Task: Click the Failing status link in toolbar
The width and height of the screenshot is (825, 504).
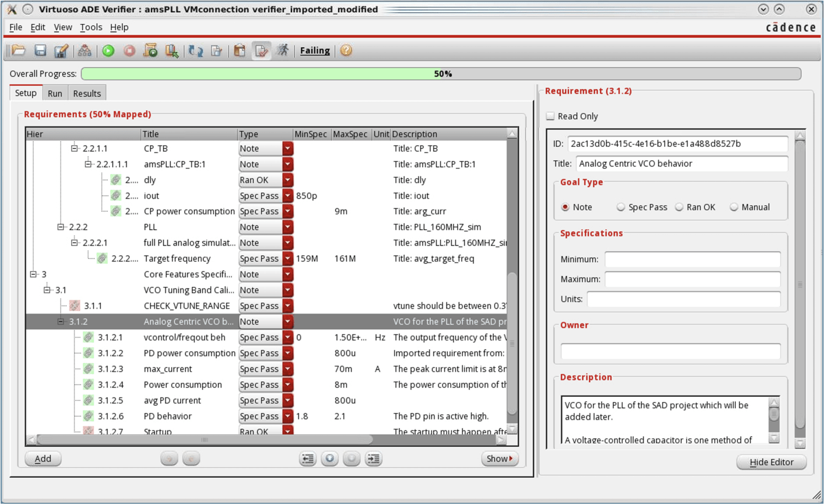Action: tap(315, 51)
